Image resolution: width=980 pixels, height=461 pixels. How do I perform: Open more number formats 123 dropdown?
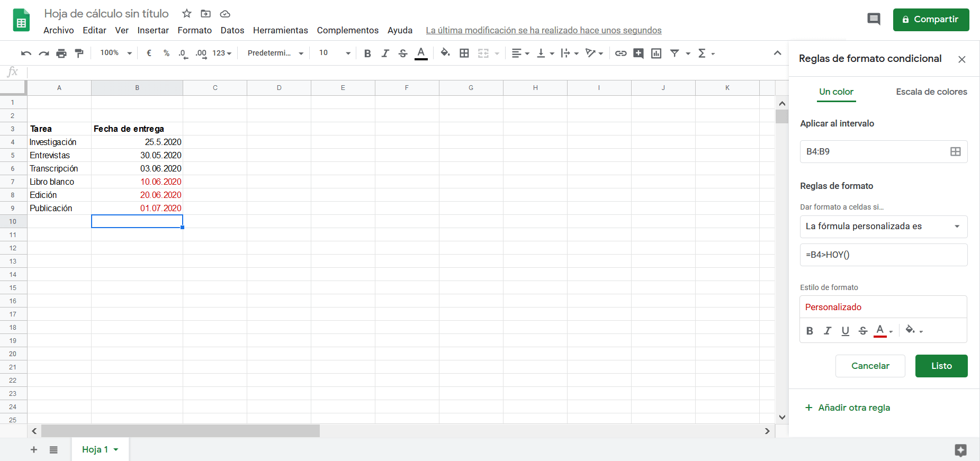(222, 53)
